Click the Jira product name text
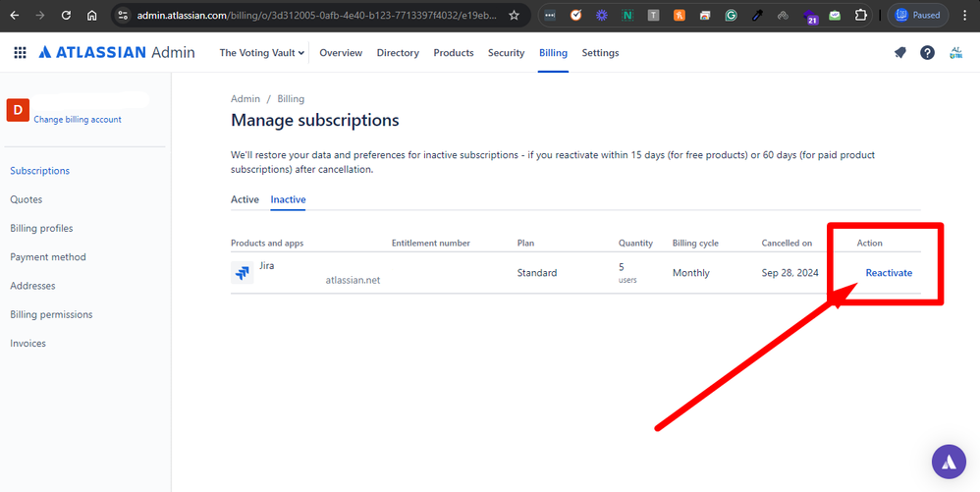Image resolution: width=980 pixels, height=492 pixels. [x=267, y=266]
